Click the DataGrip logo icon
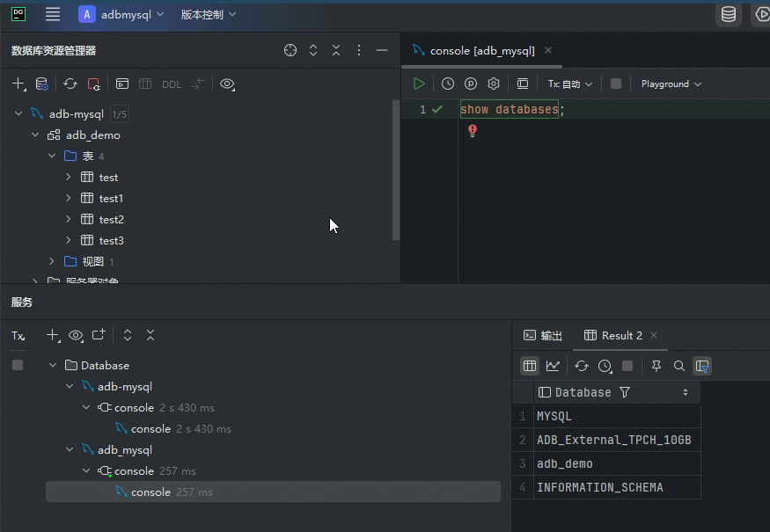This screenshot has width=770, height=532. [x=18, y=14]
